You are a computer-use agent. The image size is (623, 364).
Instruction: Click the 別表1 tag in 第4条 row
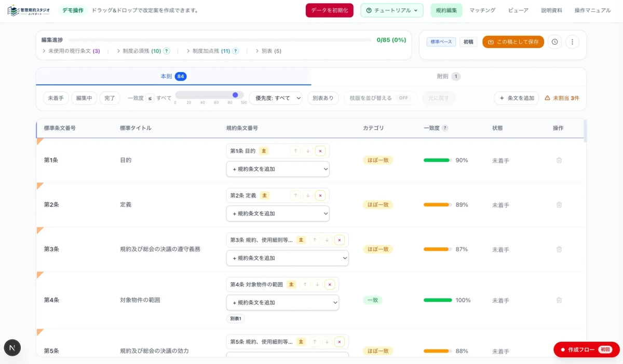pos(236,318)
